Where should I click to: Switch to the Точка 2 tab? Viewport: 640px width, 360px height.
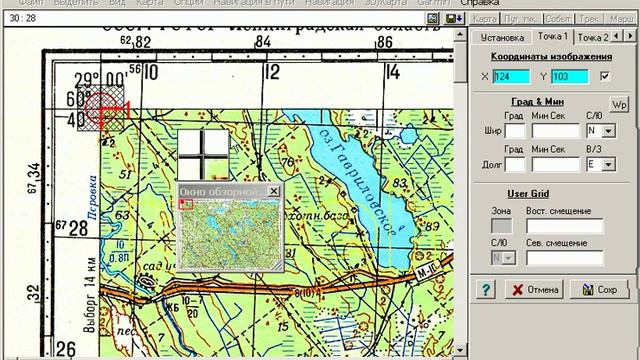pos(593,38)
